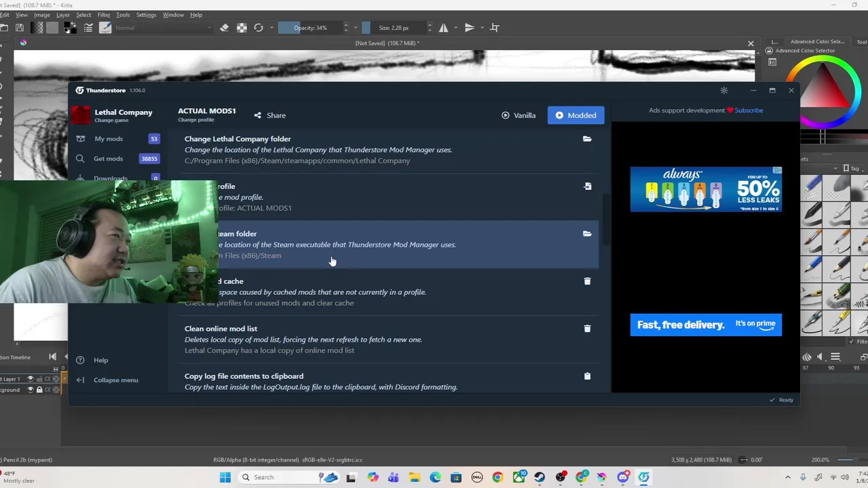
Task: Click Change profile under ACTUAL MODS1
Action: (196, 120)
